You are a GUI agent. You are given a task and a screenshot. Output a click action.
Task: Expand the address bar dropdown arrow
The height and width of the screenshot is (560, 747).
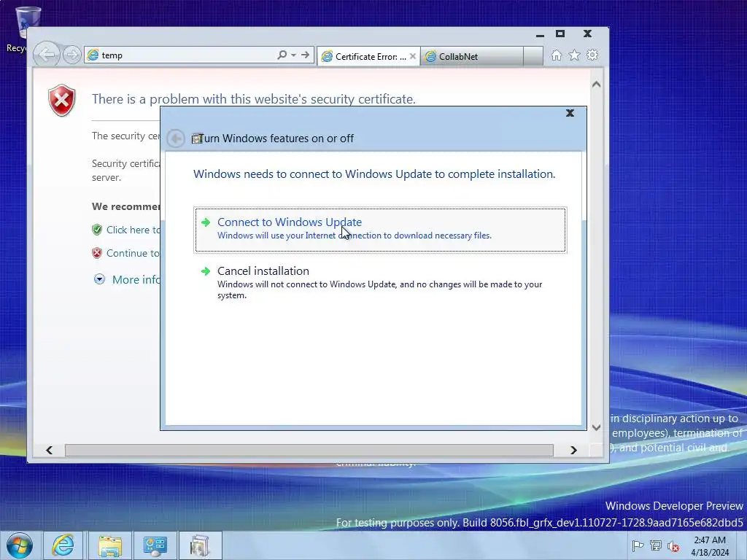point(293,55)
